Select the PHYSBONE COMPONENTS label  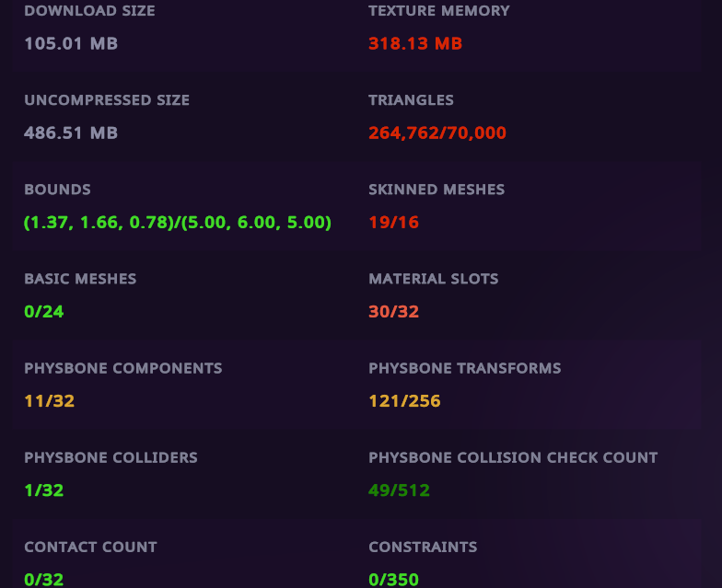pyautogui.click(x=123, y=368)
